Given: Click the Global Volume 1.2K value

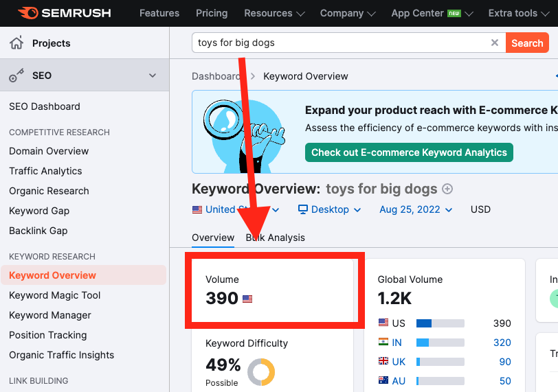Looking at the screenshot, I should click(394, 298).
